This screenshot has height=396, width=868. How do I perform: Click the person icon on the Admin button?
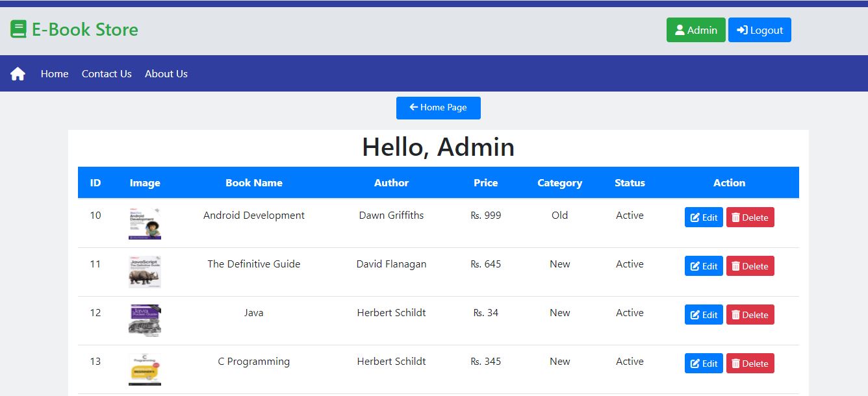click(680, 29)
